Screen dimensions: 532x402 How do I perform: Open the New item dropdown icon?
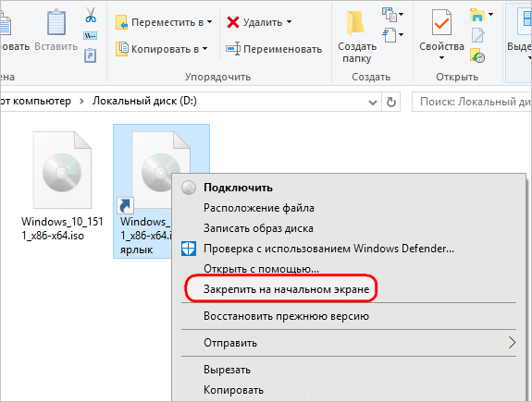click(x=392, y=15)
